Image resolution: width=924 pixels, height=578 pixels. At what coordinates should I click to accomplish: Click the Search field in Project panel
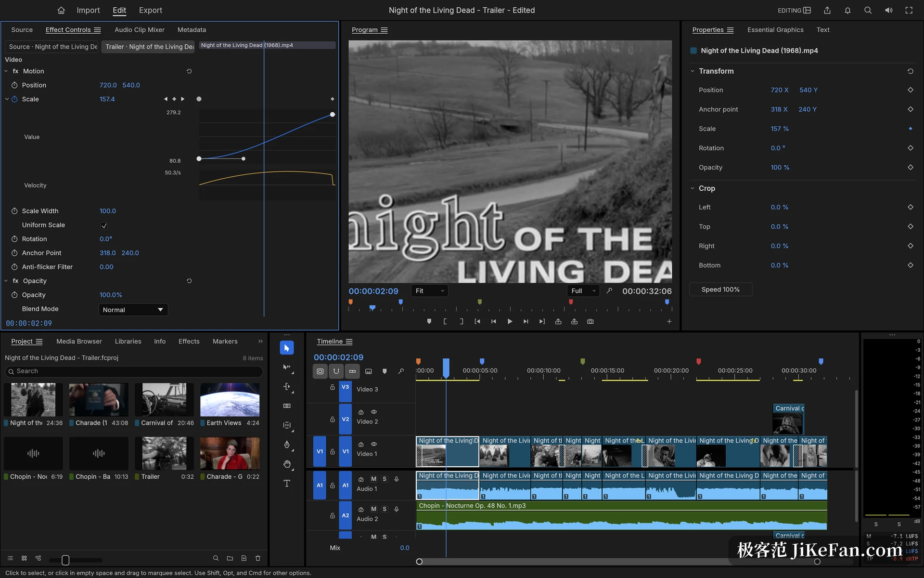pos(134,371)
